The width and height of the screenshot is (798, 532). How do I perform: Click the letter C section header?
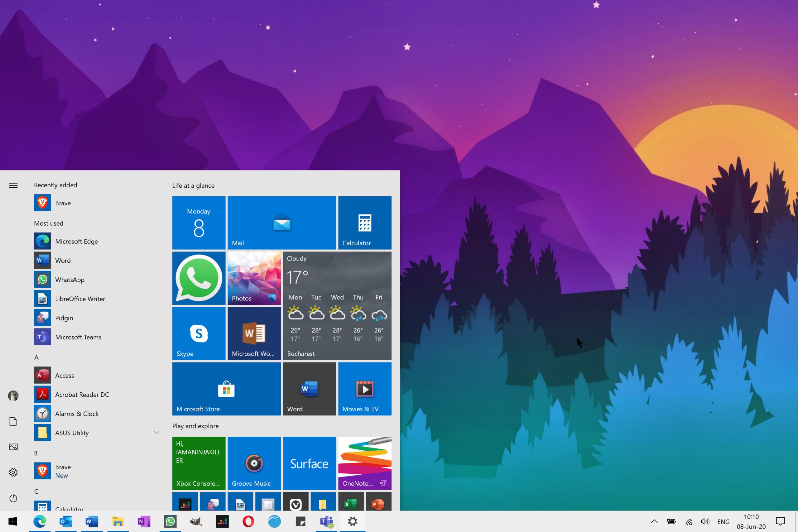tap(36, 491)
